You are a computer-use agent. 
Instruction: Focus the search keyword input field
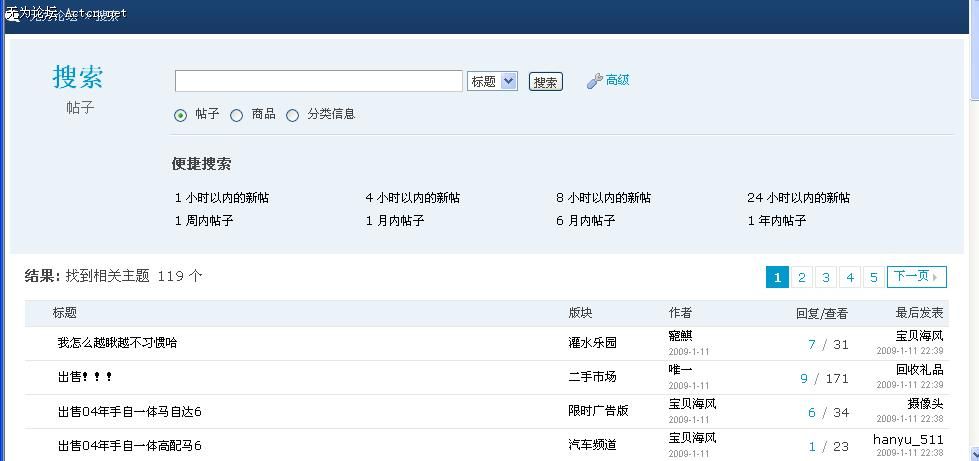[318, 81]
